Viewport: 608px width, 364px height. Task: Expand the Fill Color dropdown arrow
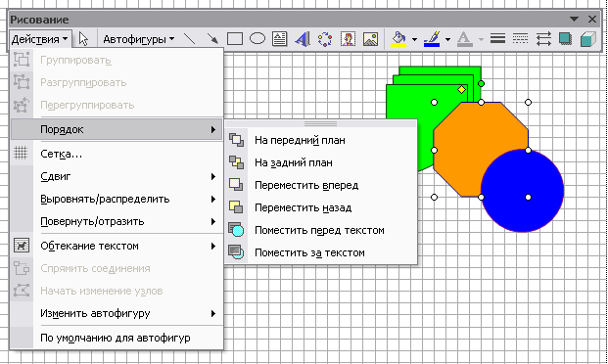[414, 39]
